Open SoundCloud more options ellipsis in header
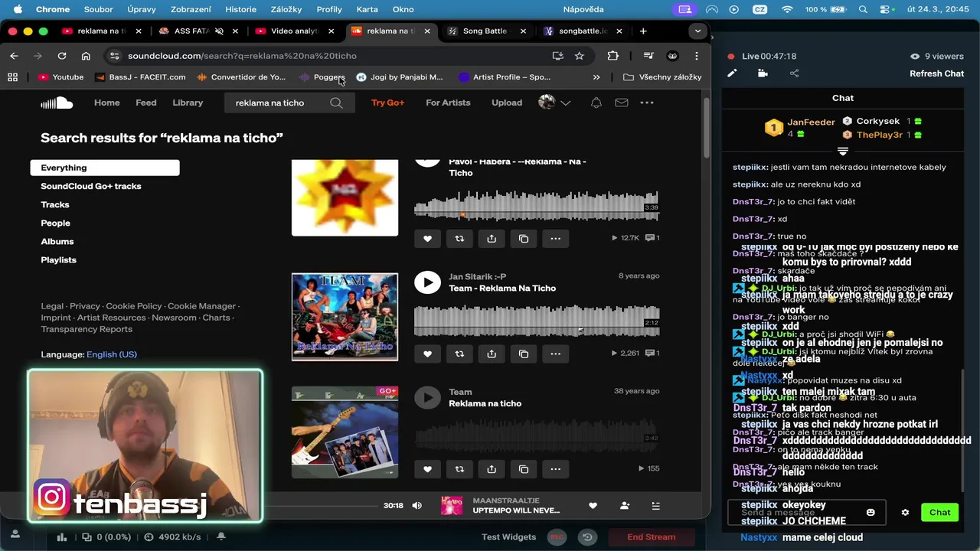This screenshot has height=551, width=980. click(x=647, y=103)
